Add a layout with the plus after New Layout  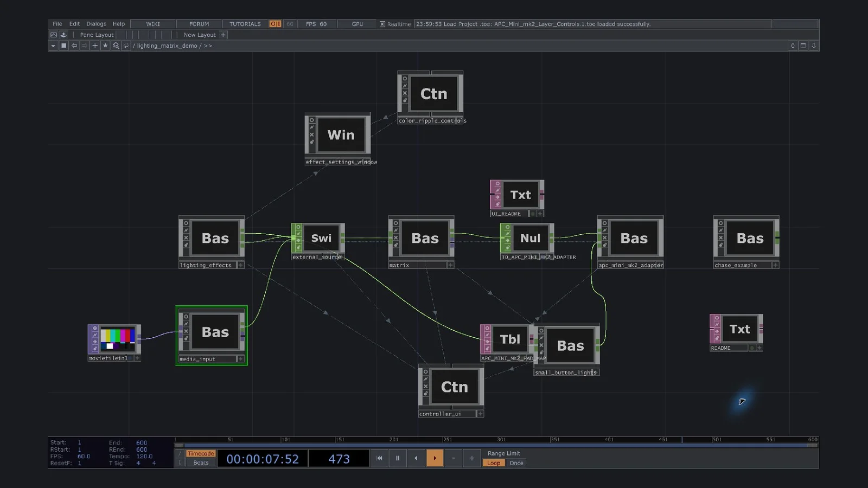223,35
